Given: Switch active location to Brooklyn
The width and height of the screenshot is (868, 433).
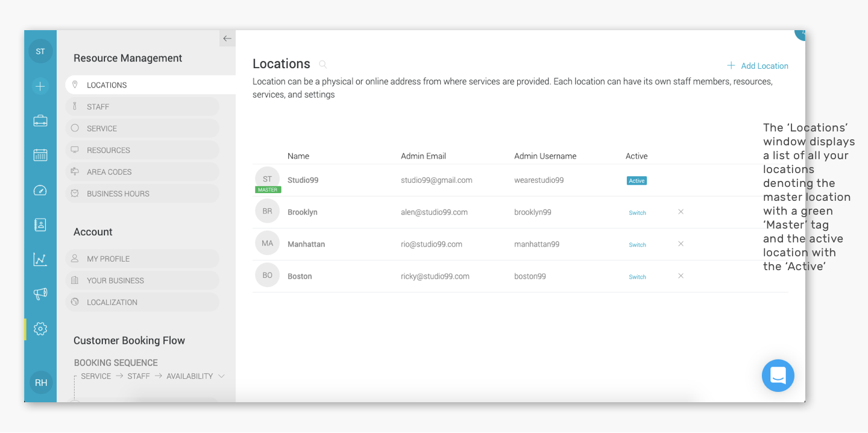Looking at the screenshot, I should point(637,213).
